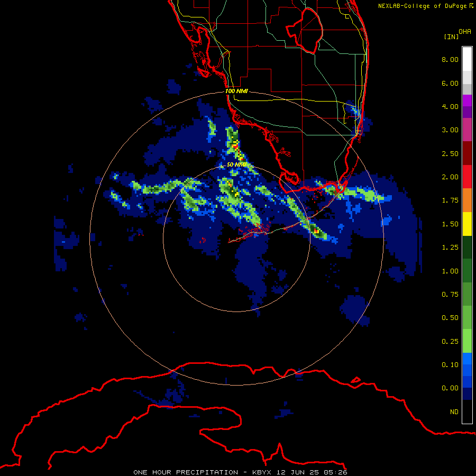Click the 0.50 legend value
476x476 pixels.
450,318
